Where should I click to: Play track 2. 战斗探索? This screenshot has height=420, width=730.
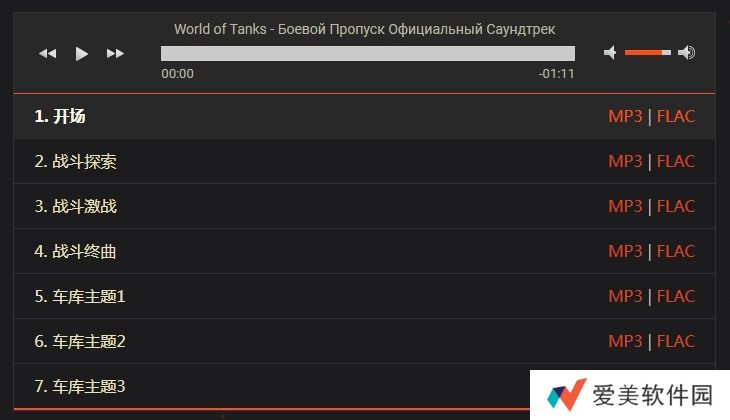tap(75, 161)
